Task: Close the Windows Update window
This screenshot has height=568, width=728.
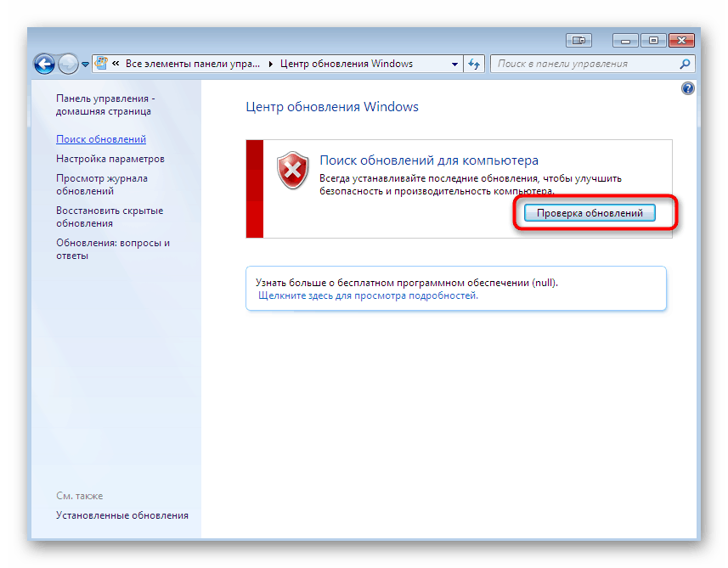Action: pyautogui.click(x=681, y=41)
